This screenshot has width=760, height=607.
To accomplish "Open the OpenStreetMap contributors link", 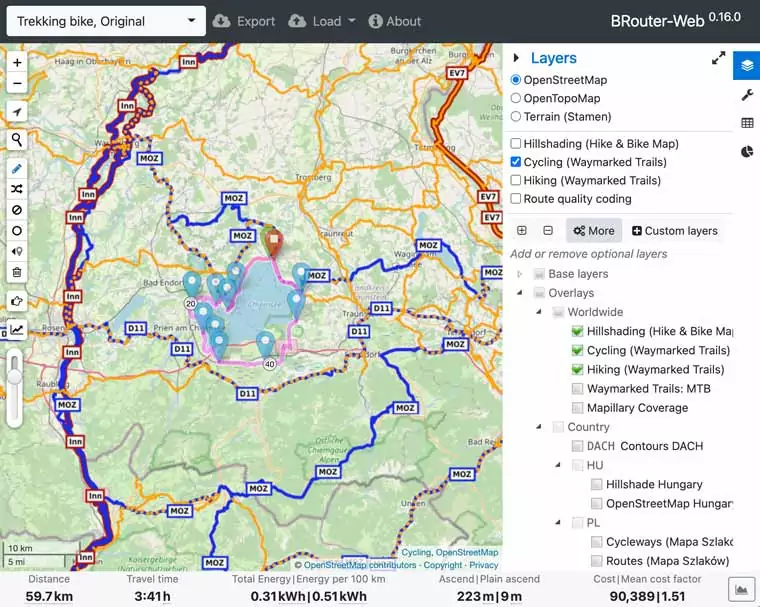I will click(x=360, y=565).
